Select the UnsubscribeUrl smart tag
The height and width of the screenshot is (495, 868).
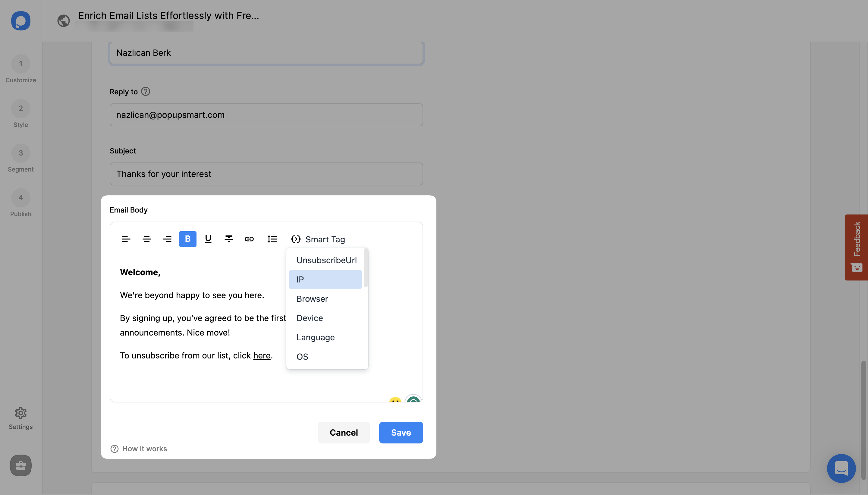click(x=326, y=260)
